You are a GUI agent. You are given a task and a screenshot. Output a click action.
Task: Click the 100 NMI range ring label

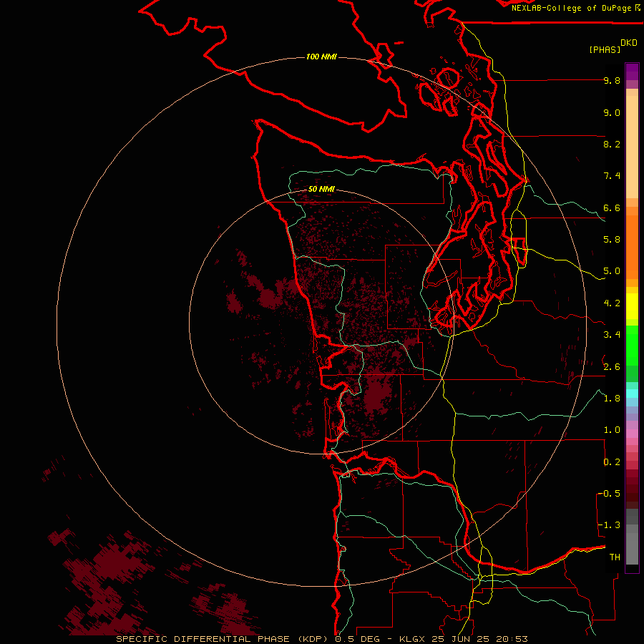tap(321, 57)
